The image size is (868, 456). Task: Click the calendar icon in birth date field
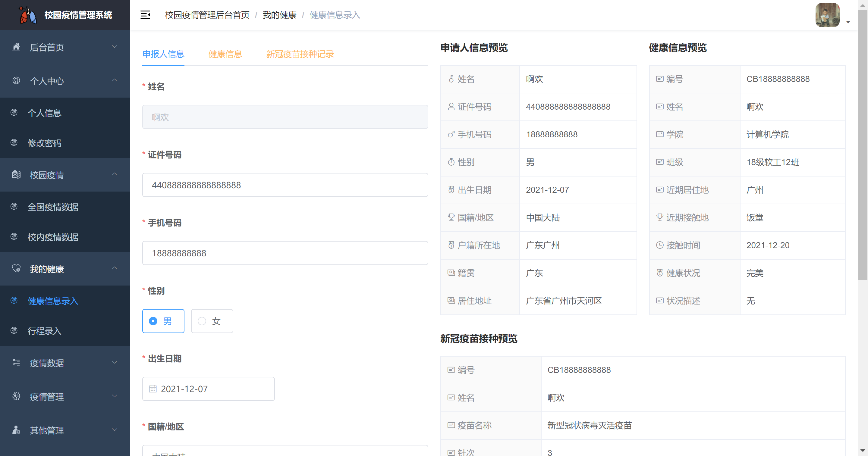(153, 389)
